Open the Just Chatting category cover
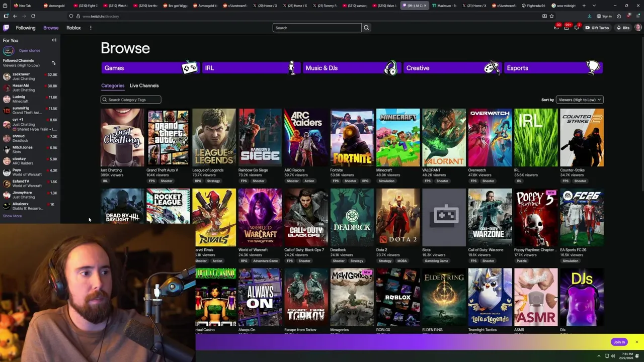 pos(122,137)
